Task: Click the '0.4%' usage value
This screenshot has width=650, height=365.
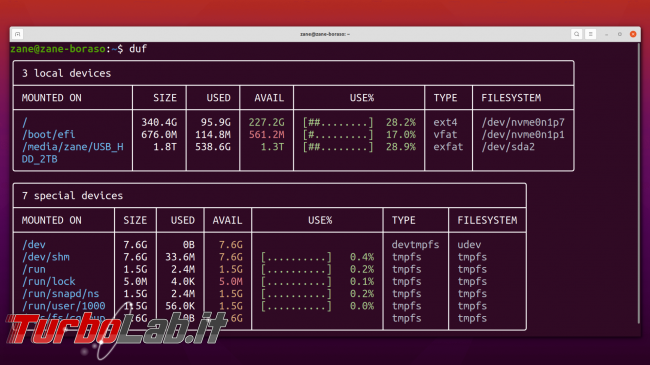Action: tap(361, 257)
